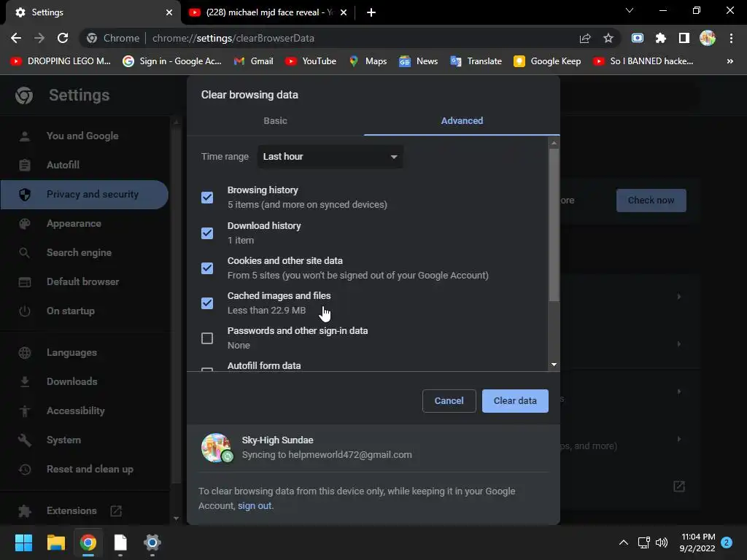Open the So I BANNED hacker bookmark

(643, 61)
